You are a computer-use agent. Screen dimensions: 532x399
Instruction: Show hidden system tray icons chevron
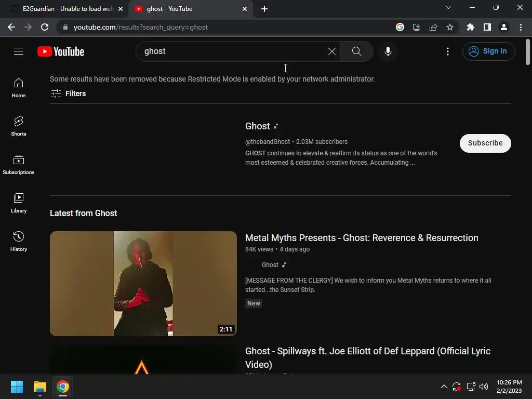[444, 387]
